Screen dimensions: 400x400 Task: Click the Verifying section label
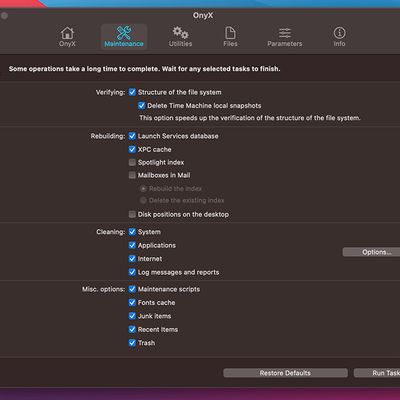tap(110, 92)
